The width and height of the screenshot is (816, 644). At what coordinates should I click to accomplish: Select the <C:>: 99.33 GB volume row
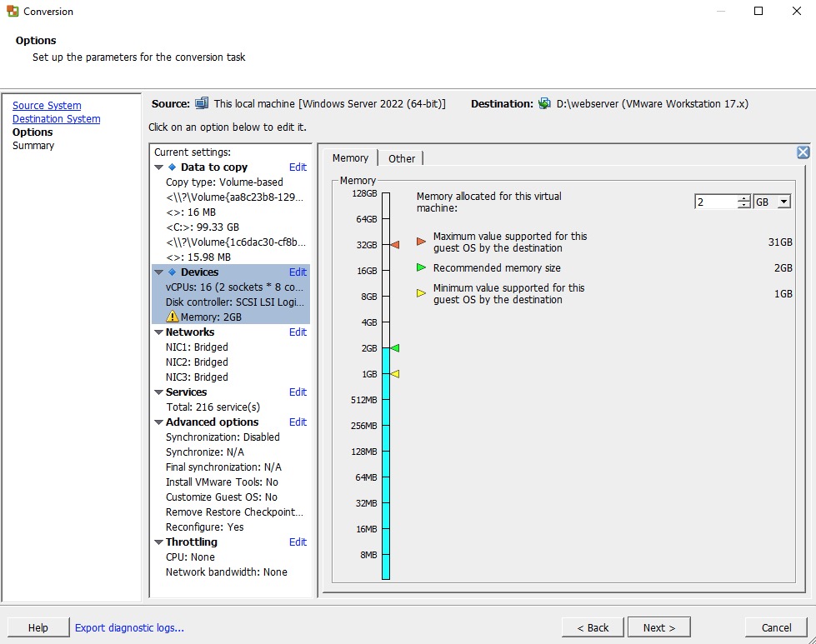point(231,227)
